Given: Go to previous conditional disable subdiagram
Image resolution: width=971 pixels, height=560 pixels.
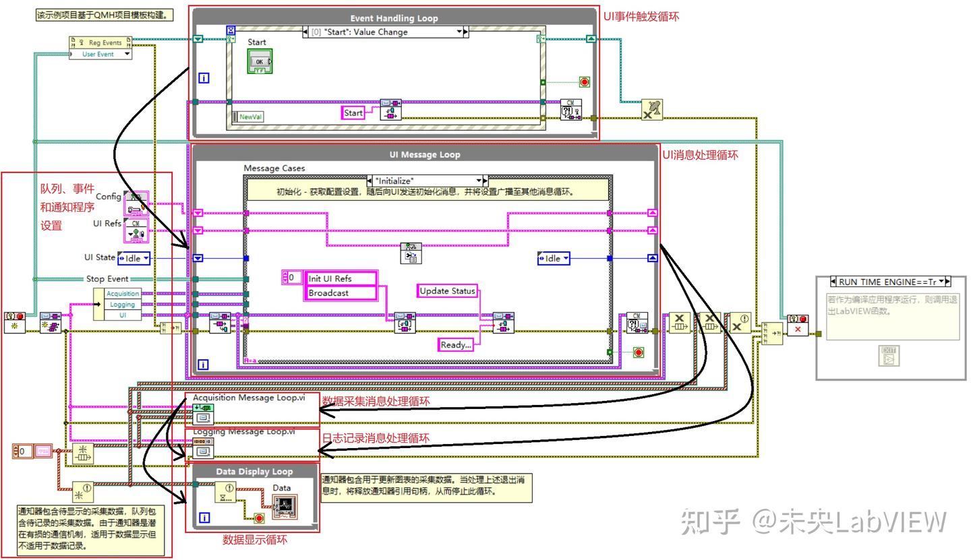Looking at the screenshot, I should click(833, 282).
